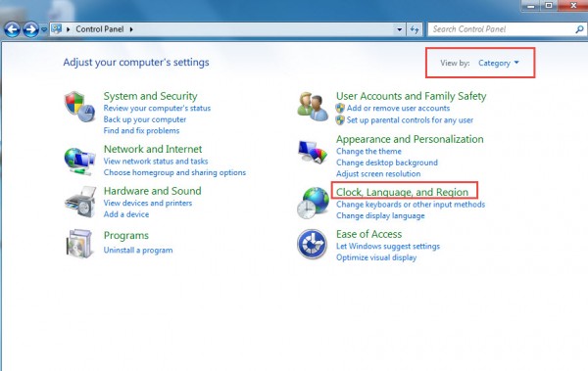The width and height of the screenshot is (588, 371).
Task: Open View network status and tasks
Action: coord(156,162)
